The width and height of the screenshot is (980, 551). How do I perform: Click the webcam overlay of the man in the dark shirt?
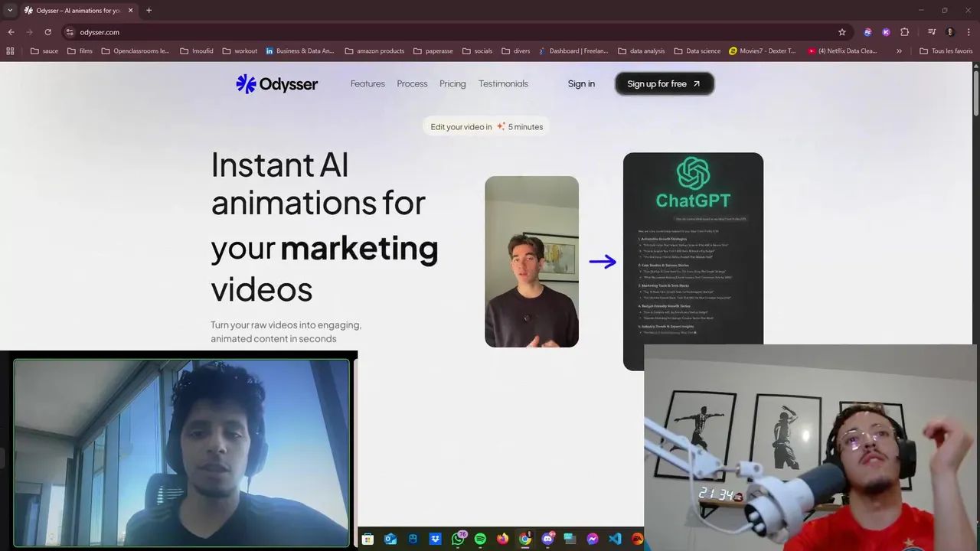[x=181, y=453]
